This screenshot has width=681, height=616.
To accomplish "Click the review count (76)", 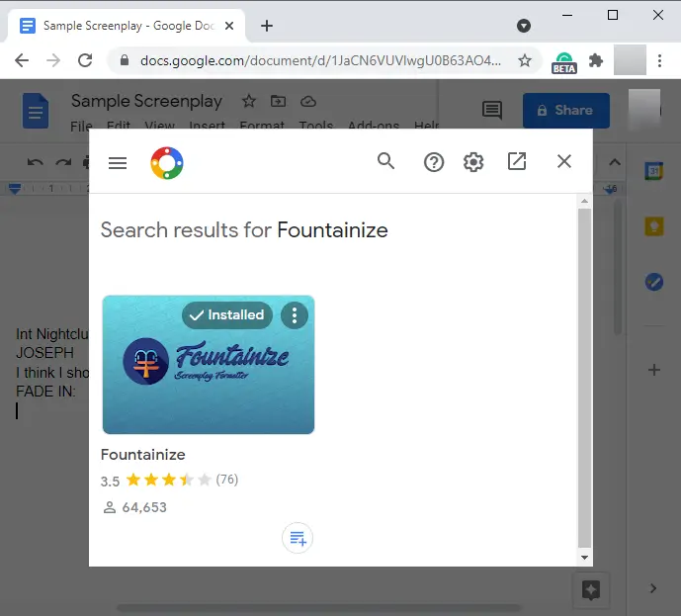I will tap(227, 480).
